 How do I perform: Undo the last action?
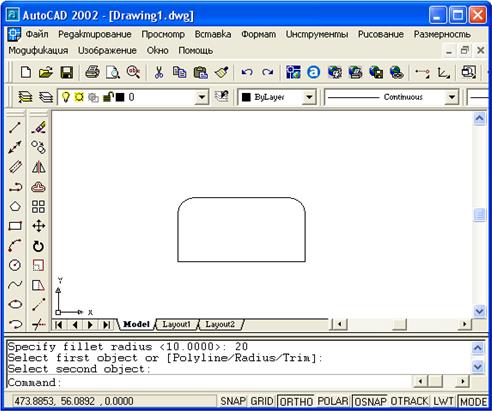tap(247, 72)
